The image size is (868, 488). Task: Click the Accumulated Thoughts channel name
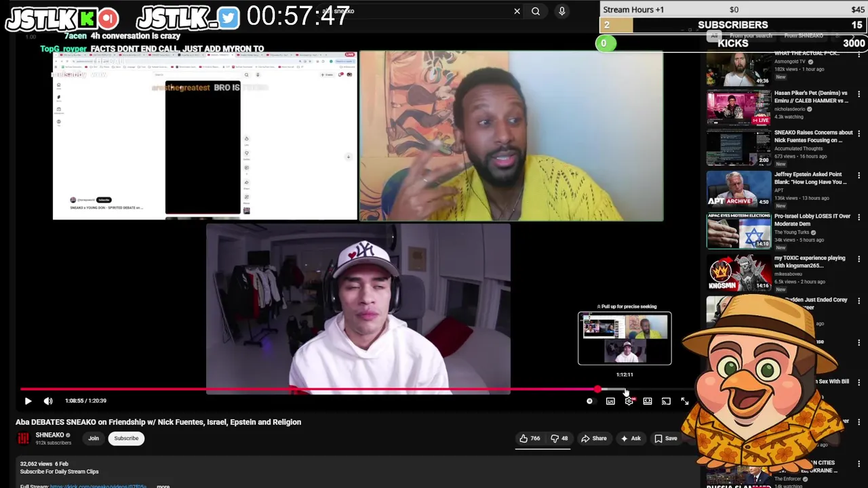pos(799,148)
